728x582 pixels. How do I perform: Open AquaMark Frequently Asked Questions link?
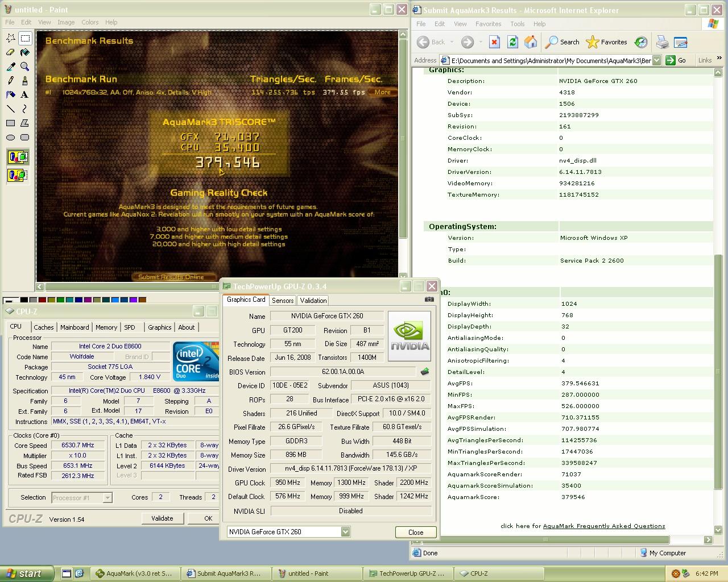click(x=604, y=526)
